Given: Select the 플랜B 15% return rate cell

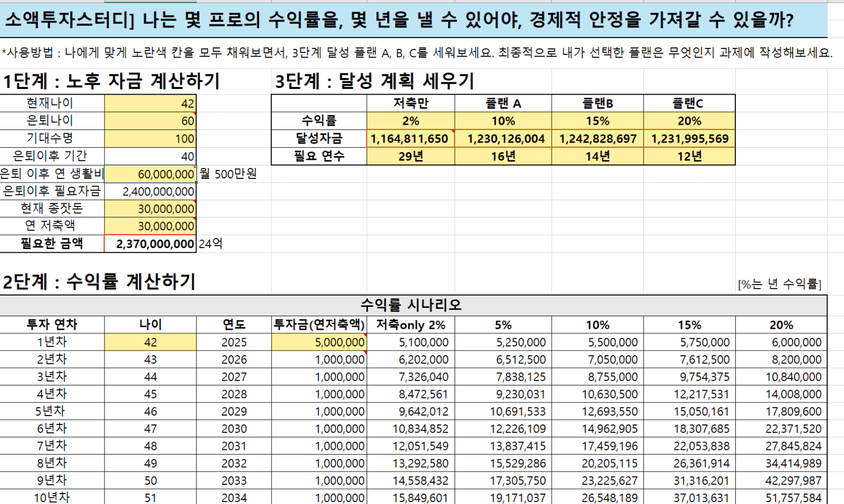Looking at the screenshot, I should pyautogui.click(x=598, y=121).
